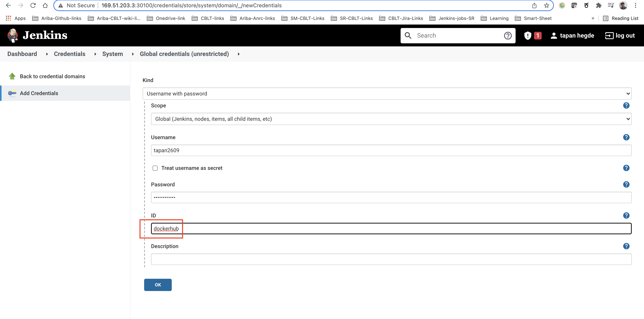Open the CBLT-Jira-Links bookmark folder
The width and height of the screenshot is (644, 319).
tap(401, 18)
